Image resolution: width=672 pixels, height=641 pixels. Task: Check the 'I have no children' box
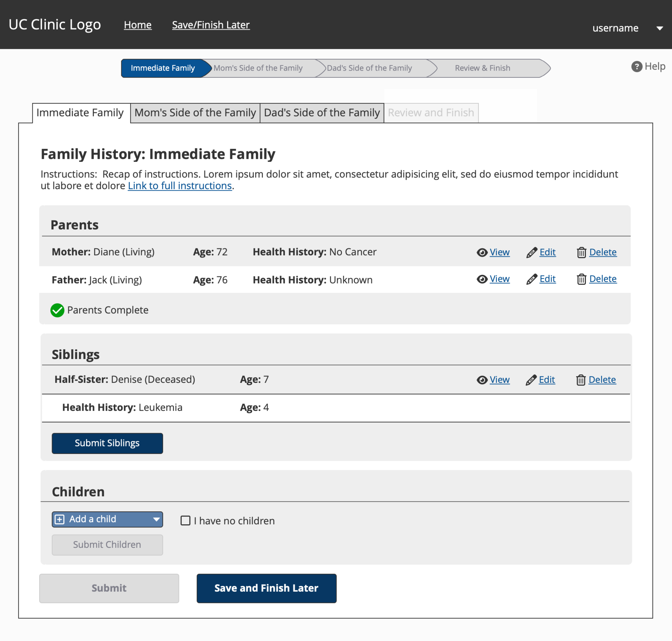click(185, 520)
